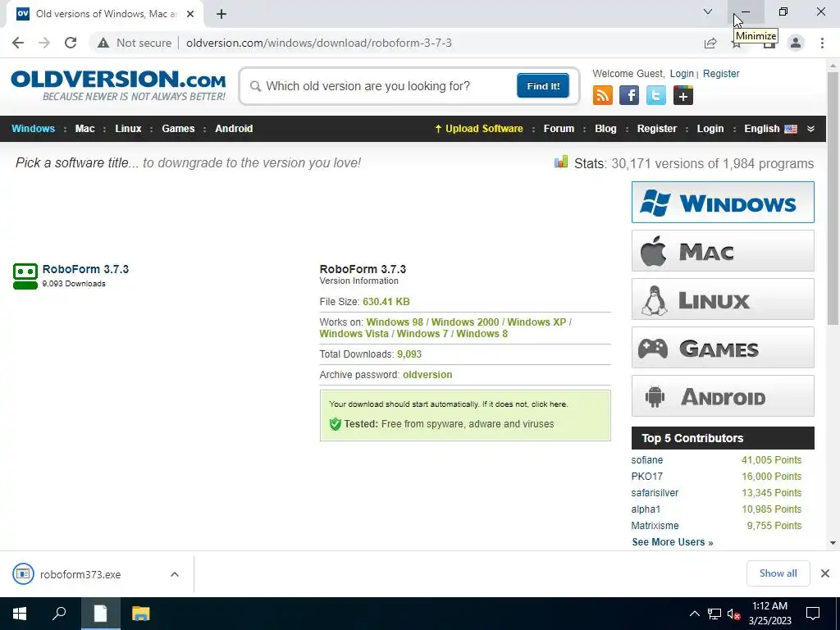
Task: Share this page using the share icon
Action: pos(710,43)
